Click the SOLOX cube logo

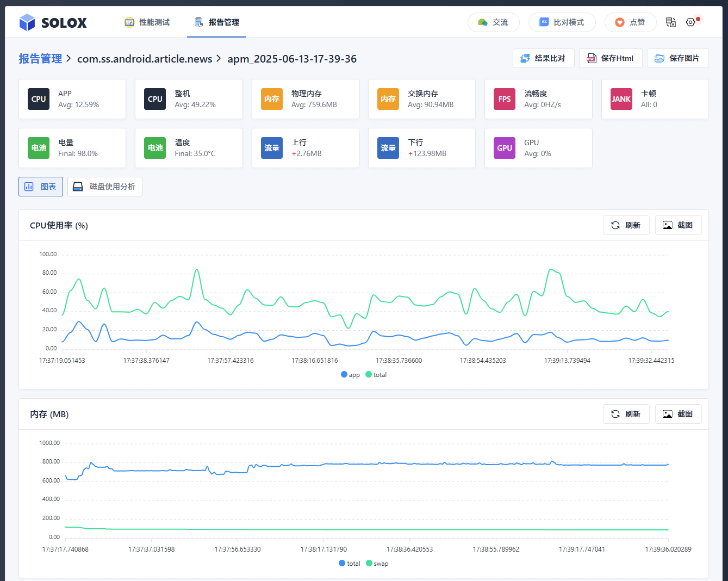[x=27, y=22]
